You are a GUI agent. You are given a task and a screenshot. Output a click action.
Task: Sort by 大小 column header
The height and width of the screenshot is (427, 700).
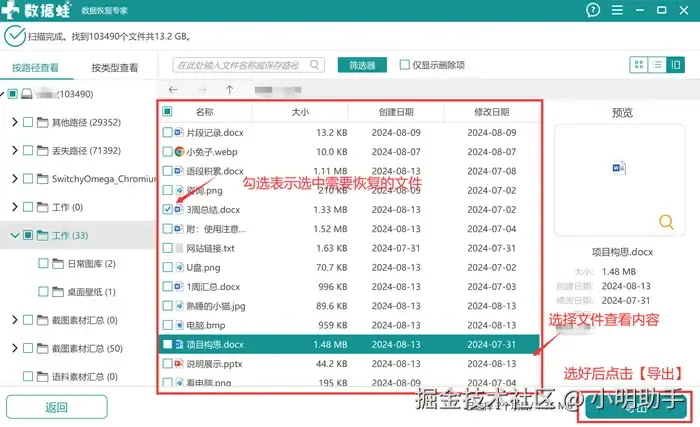click(x=300, y=112)
